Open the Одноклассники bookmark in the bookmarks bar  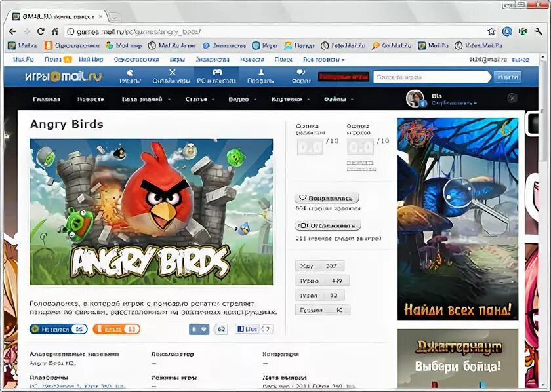[x=71, y=45]
